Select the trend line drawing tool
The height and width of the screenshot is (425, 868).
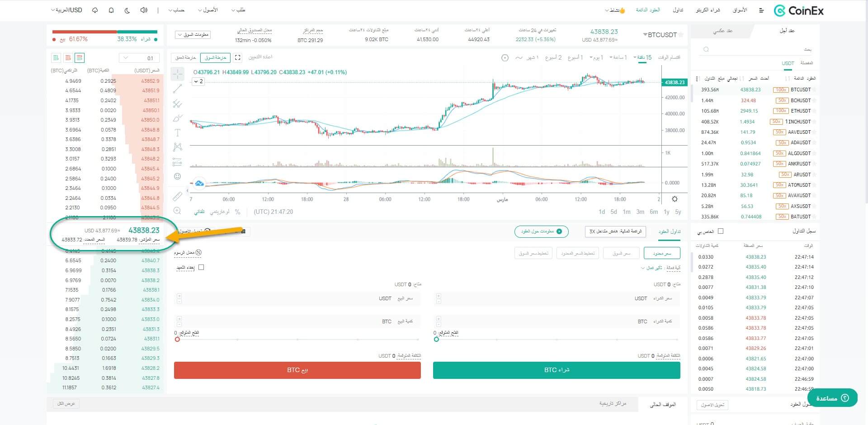[177, 89]
